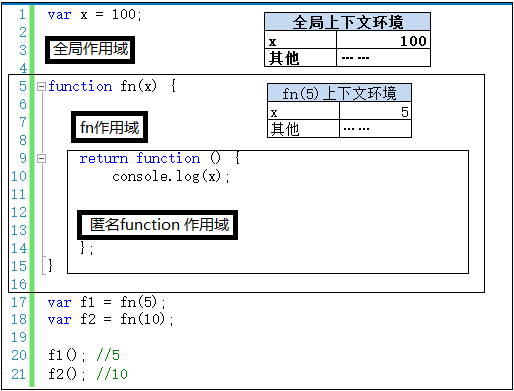This screenshot has width=514, height=391.
Task: Click the 'f2();' call statement
Action: click(67, 374)
